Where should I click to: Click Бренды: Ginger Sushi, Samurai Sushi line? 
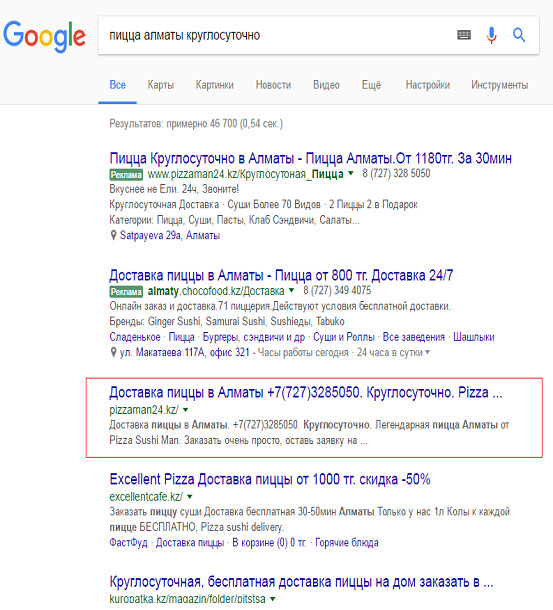click(x=227, y=321)
